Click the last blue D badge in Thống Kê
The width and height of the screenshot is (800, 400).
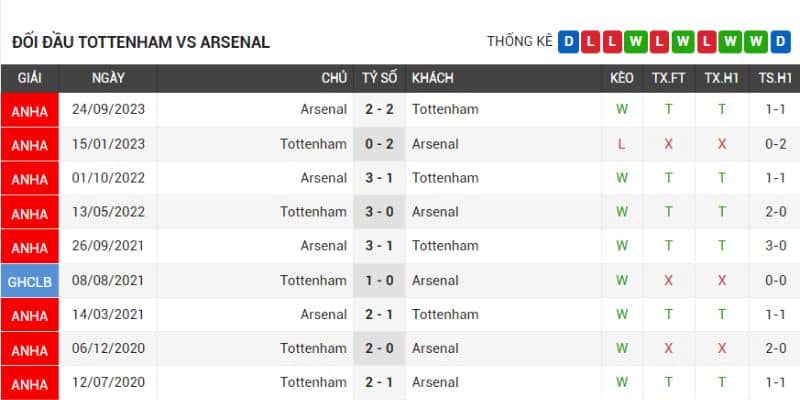782,42
